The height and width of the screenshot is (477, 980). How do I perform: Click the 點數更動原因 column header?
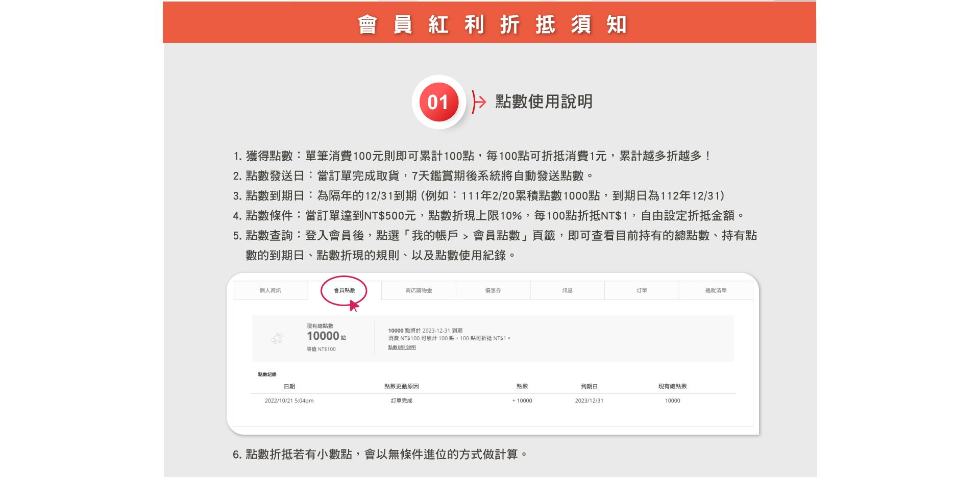[401, 386]
